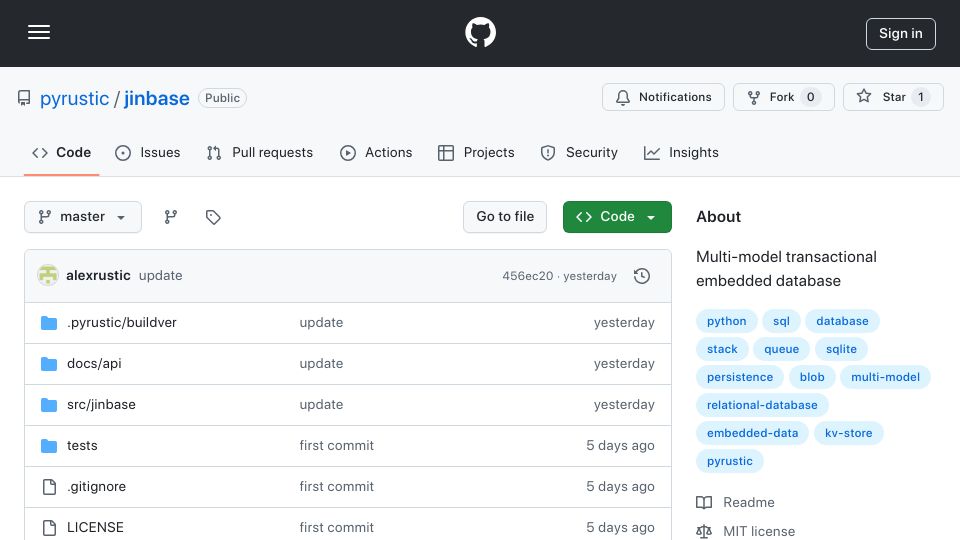Select the relational-database topic tag

pyautogui.click(x=762, y=405)
